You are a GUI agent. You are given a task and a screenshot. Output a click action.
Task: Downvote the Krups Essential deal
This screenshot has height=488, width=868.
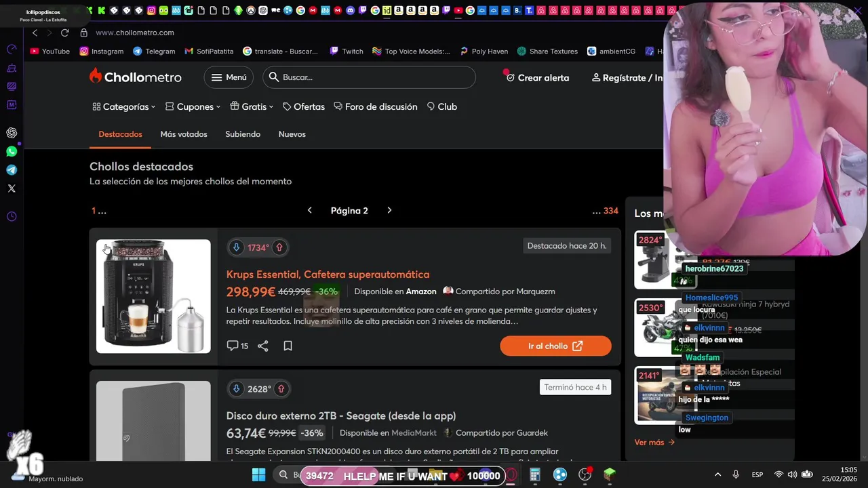click(x=236, y=247)
